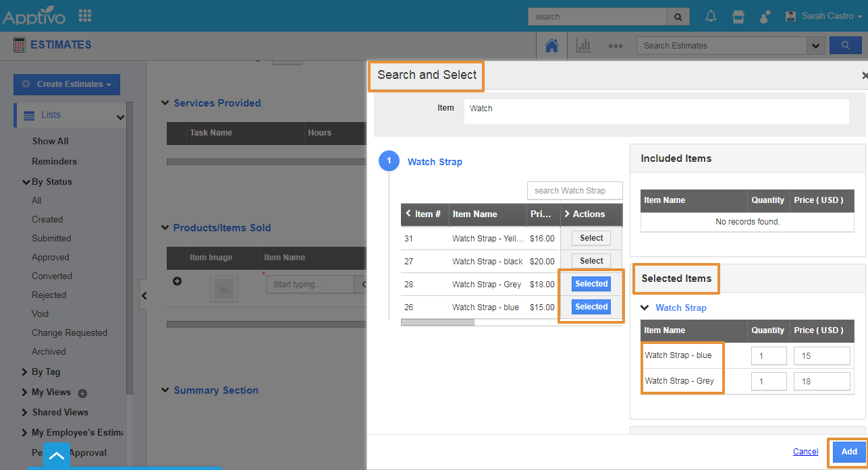The image size is (868, 470).
Task: Click the Add button
Action: [849, 452]
